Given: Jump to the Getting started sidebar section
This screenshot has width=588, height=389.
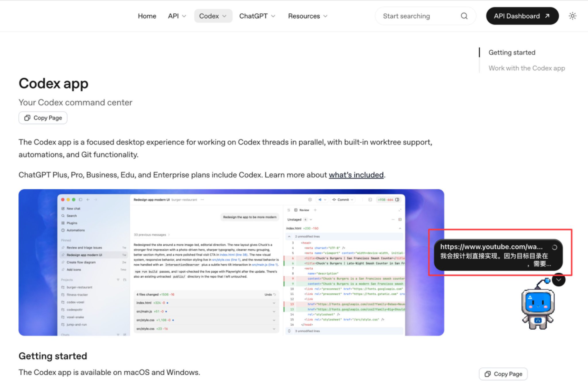Looking at the screenshot, I should [512, 53].
